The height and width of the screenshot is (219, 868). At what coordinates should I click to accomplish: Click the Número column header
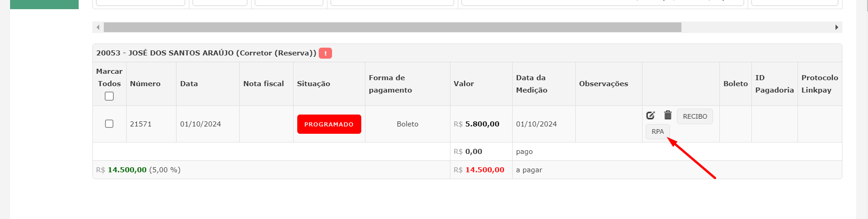pyautogui.click(x=145, y=84)
